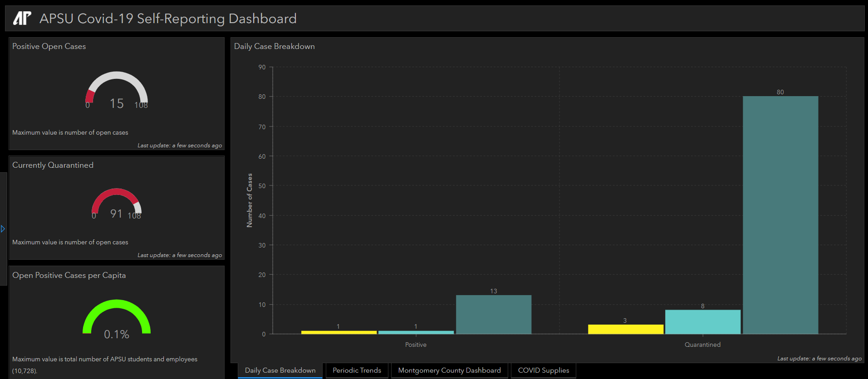Click the Currently Quarantined gauge showing 91
Viewport: 868px width, 379px height.
pyautogui.click(x=117, y=203)
